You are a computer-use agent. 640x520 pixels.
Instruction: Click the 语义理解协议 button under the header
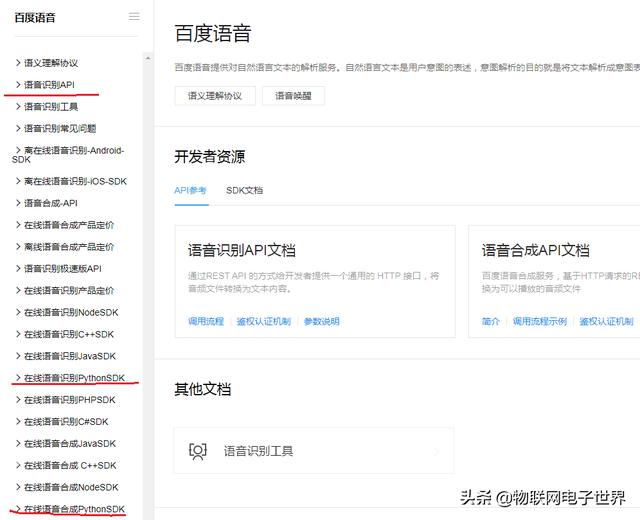coord(215,96)
